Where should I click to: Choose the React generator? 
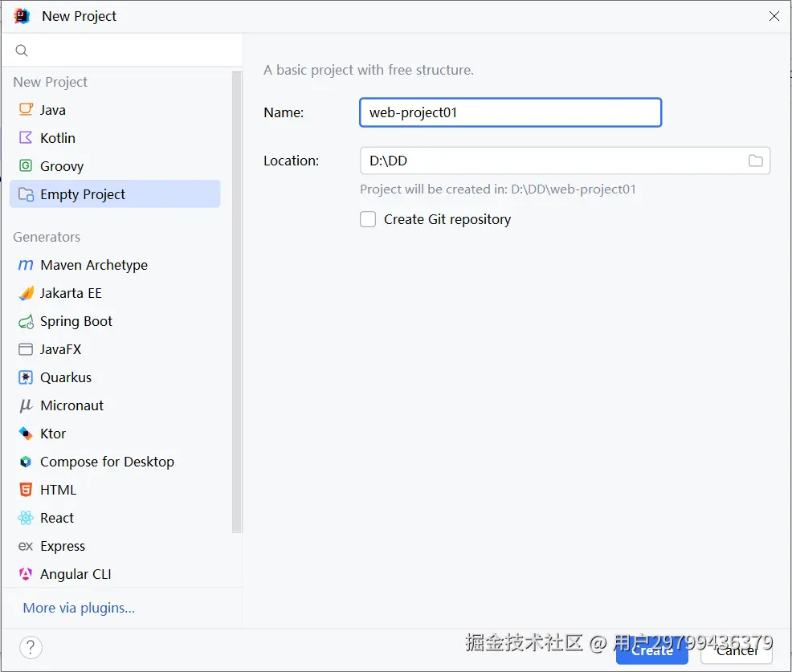click(115, 518)
